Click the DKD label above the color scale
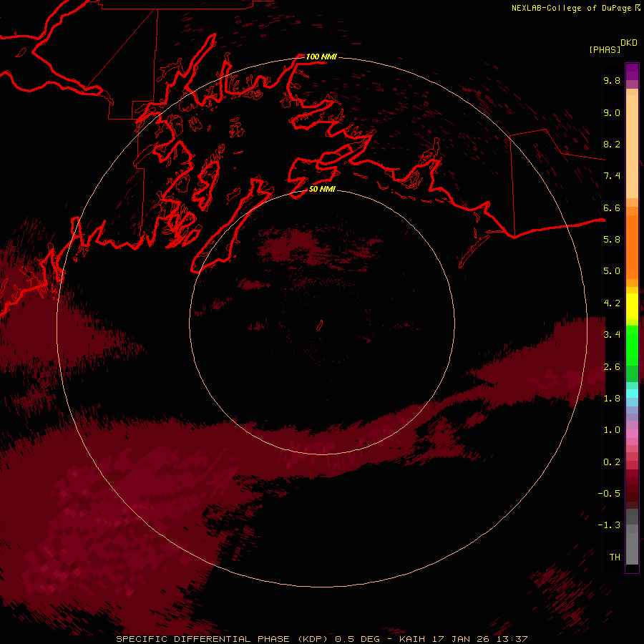The width and height of the screenshot is (644, 644). click(629, 43)
